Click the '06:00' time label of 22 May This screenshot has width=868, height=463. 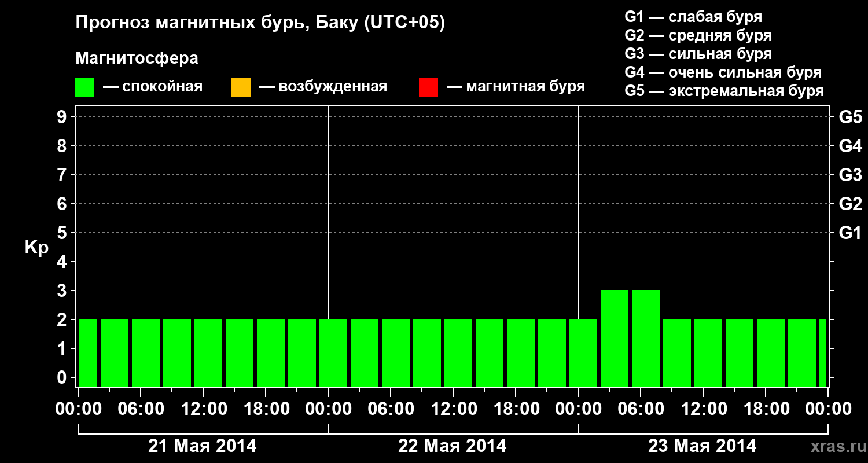391,409
